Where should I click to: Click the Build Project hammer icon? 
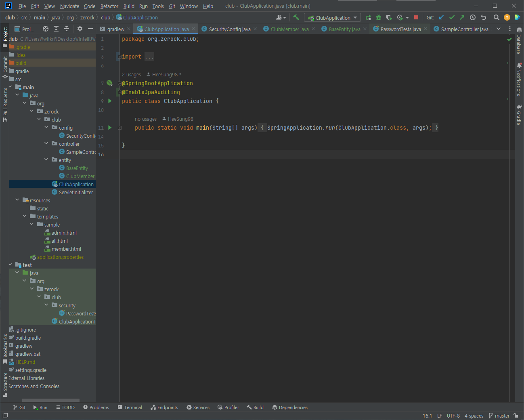(x=296, y=17)
